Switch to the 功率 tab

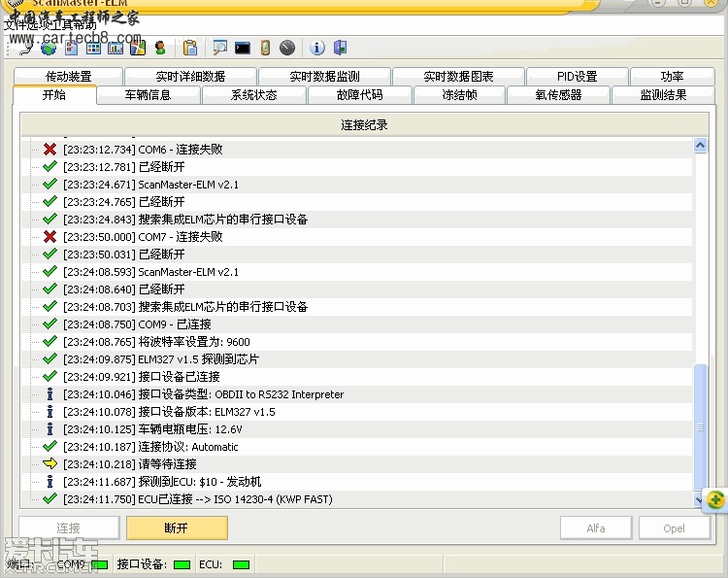[x=672, y=76]
